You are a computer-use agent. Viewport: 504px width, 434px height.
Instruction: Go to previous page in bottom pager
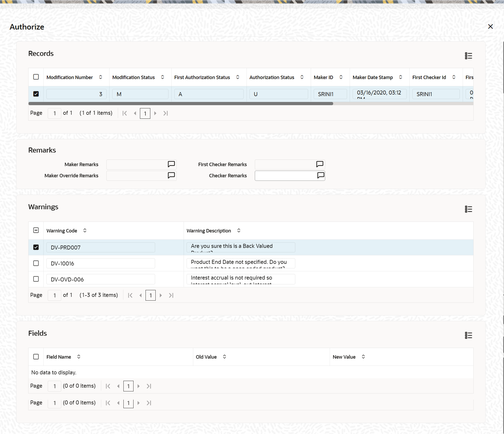pos(119,403)
